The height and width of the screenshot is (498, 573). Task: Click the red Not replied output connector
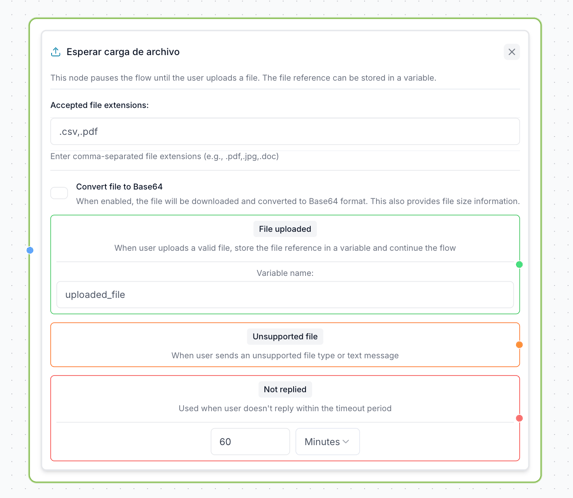coord(519,418)
